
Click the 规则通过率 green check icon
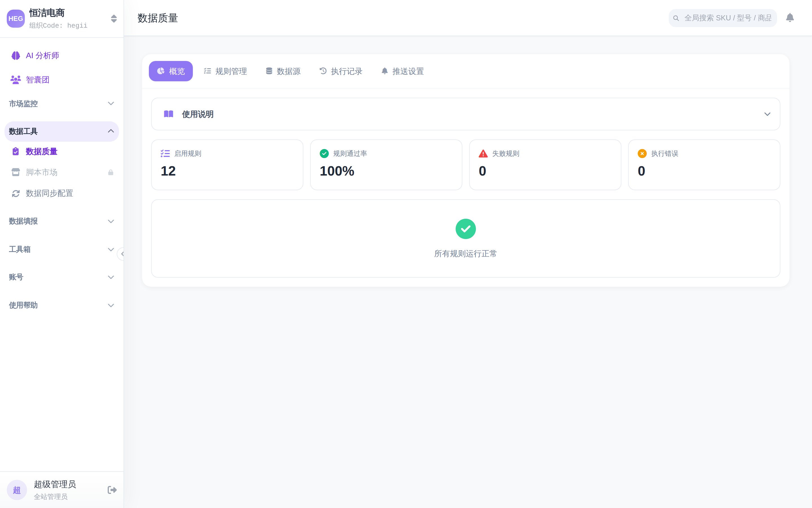point(324,154)
